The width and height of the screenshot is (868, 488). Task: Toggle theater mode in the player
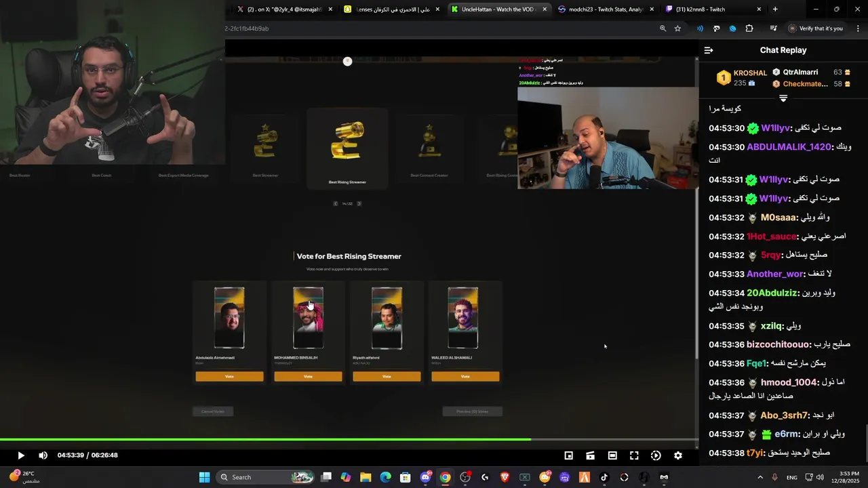point(612,455)
